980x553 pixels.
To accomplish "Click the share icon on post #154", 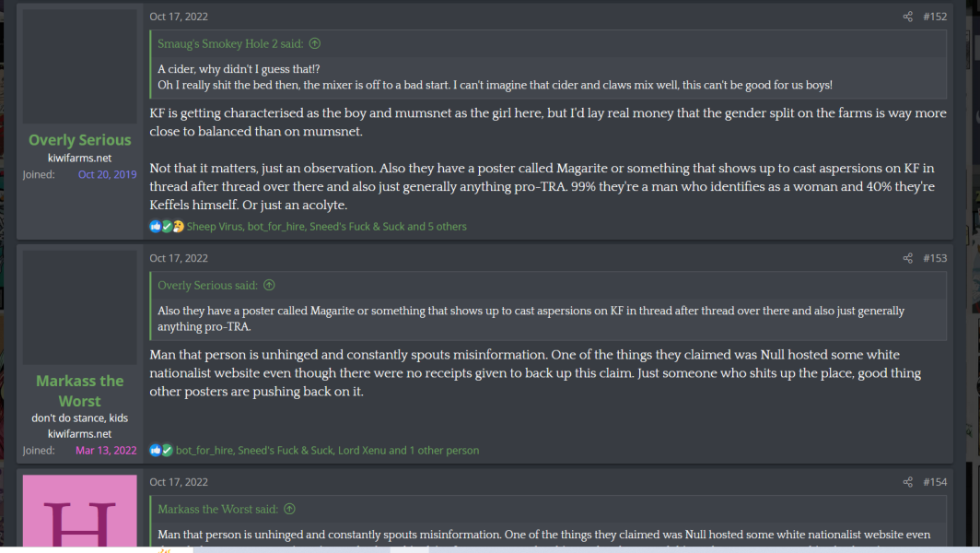I will (x=907, y=482).
